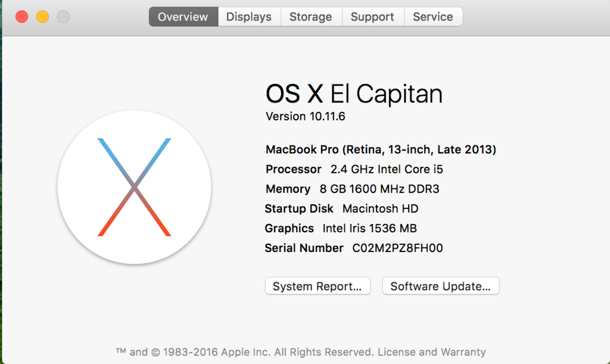Click the Intel Iris 1536 MB graphics value
Screen dimensions: 610x364
click(369, 228)
